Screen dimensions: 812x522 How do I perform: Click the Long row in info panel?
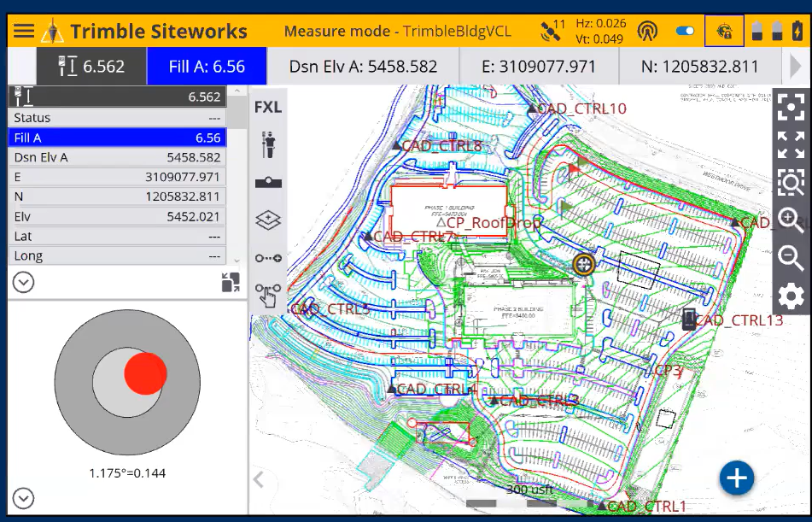[117, 255]
